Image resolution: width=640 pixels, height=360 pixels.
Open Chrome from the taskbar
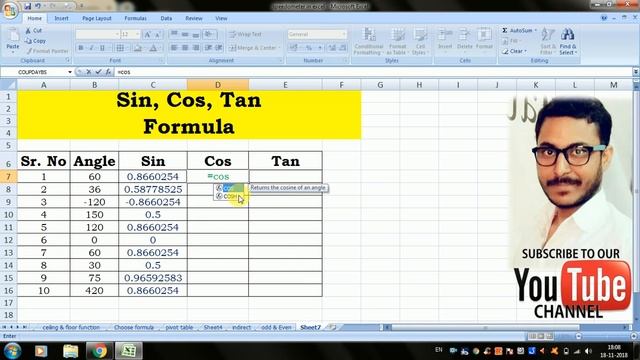pyautogui.click(x=98, y=351)
